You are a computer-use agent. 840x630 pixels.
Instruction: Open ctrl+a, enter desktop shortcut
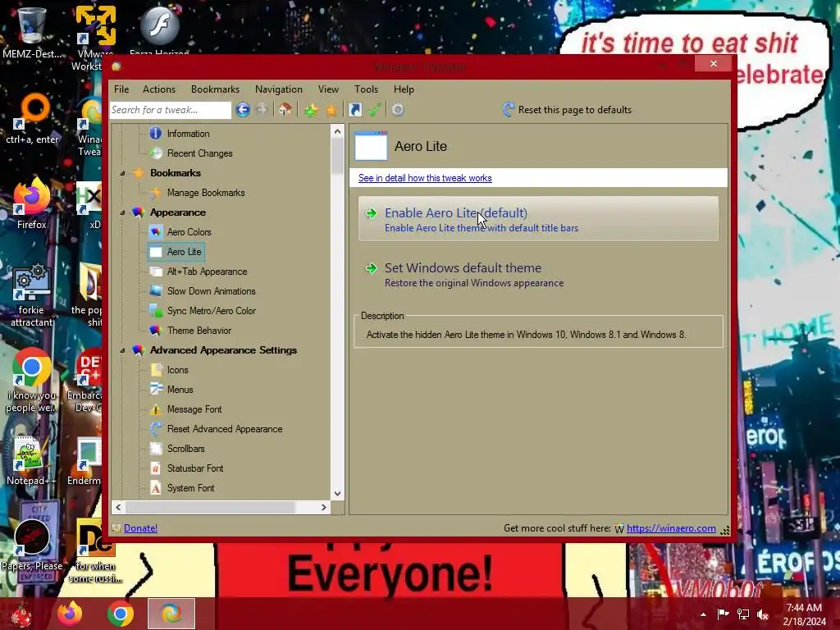[32, 119]
